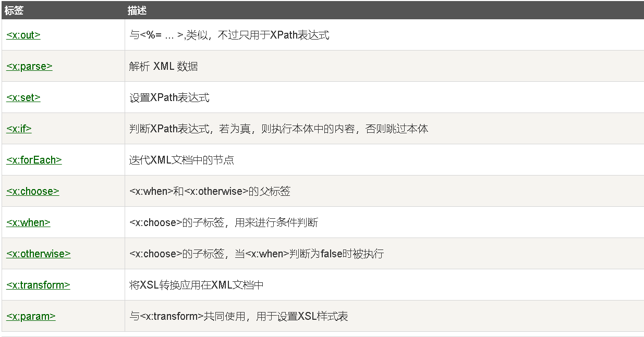The image size is (644, 337).
Task: Select the text 解析 XML 数据
Action: tap(164, 66)
